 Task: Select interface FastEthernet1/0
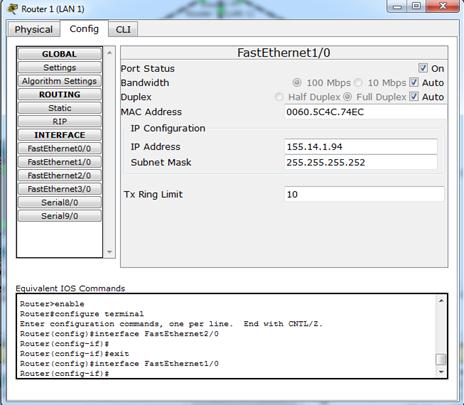tap(59, 162)
